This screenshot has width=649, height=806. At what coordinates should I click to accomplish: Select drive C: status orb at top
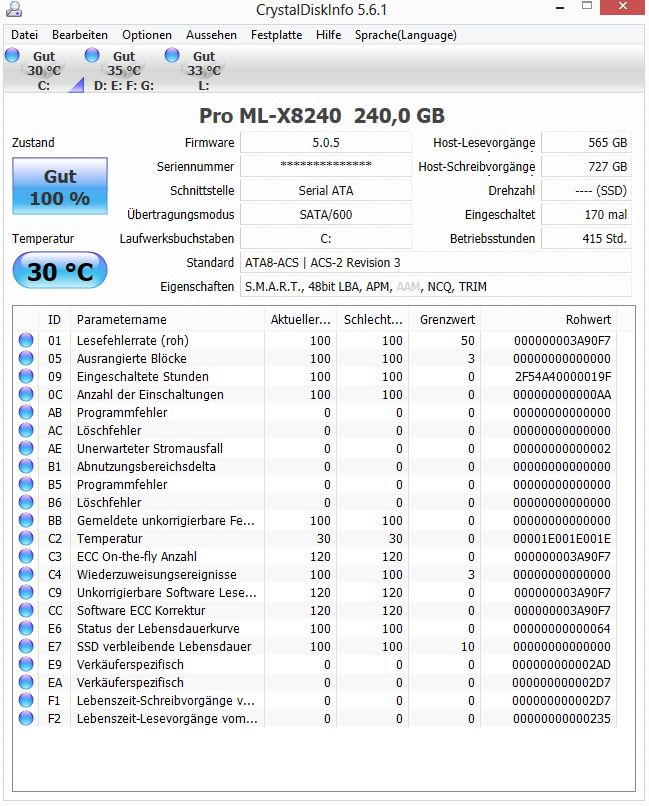pos(12,56)
